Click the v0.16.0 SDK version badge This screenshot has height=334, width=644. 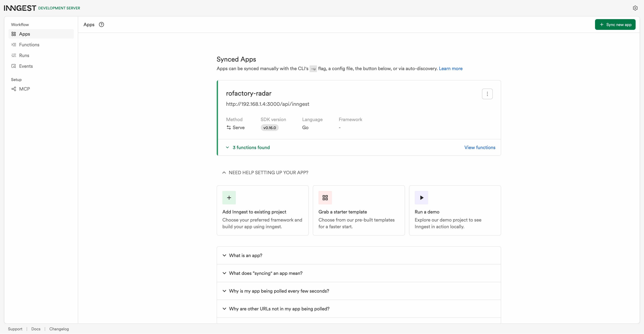[x=270, y=128]
